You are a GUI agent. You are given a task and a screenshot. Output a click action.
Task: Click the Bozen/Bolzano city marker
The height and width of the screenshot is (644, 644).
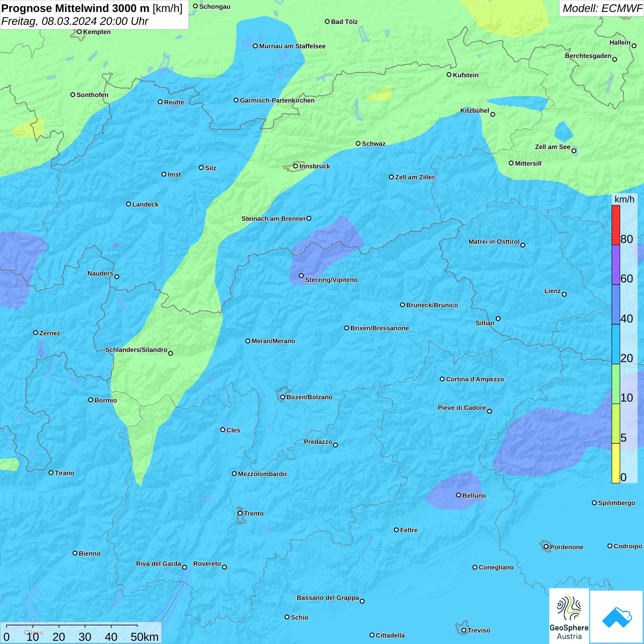point(282,397)
